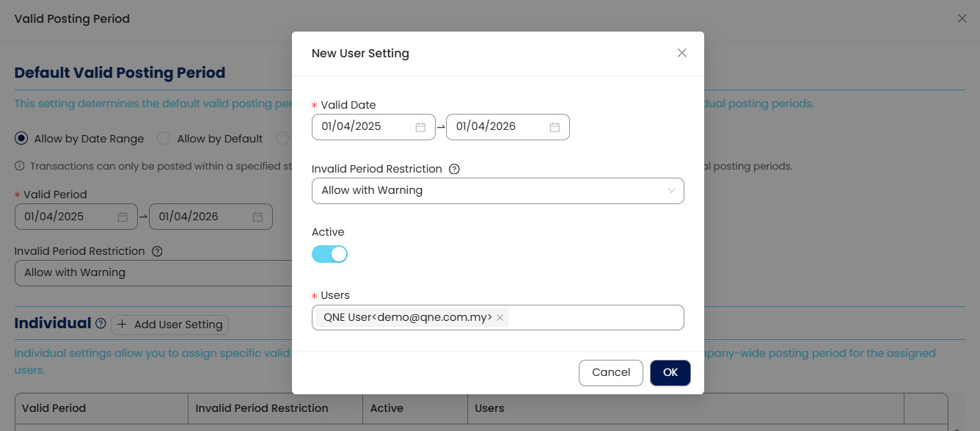Click Add User Setting button
This screenshot has height=431, width=980.
point(170,325)
